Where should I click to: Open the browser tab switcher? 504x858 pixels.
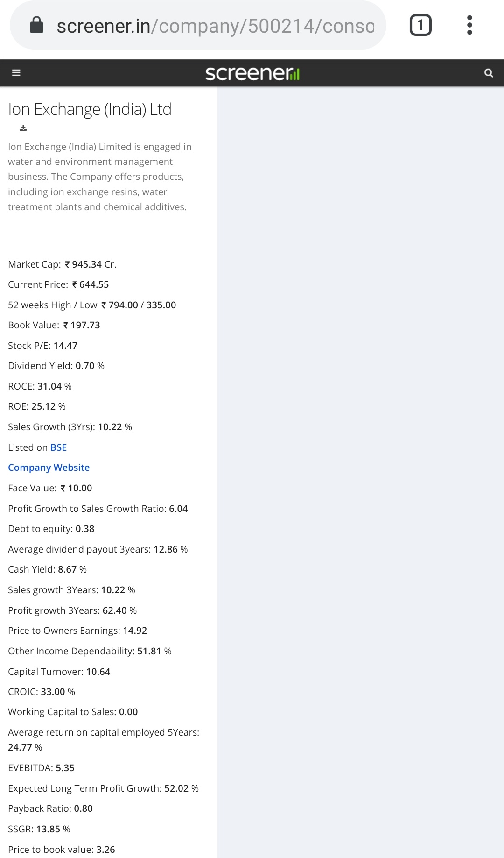click(420, 25)
